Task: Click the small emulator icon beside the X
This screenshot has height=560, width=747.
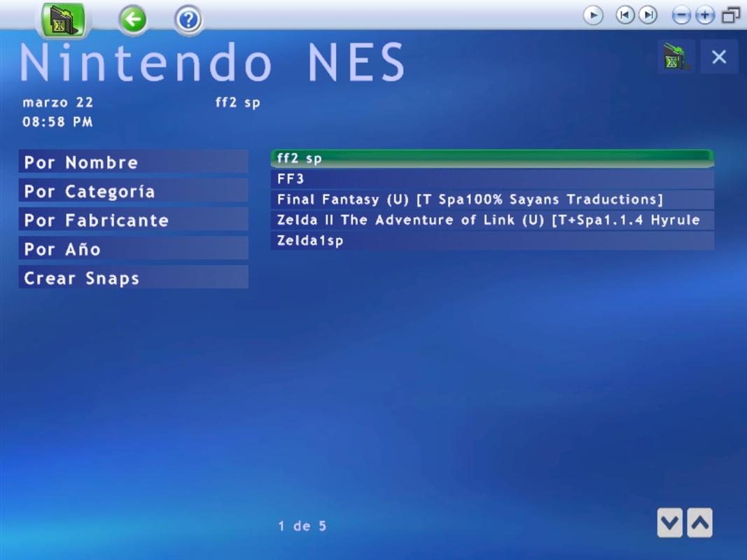Action: coord(675,57)
